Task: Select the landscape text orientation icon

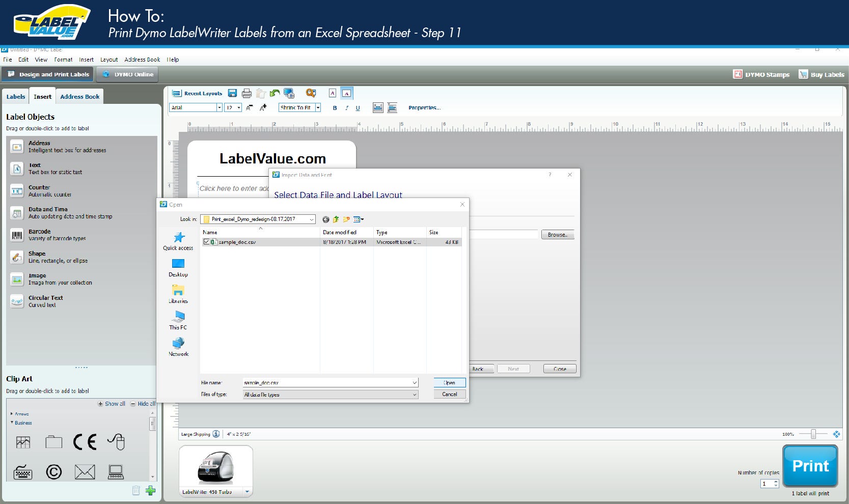Action: pyautogui.click(x=346, y=93)
